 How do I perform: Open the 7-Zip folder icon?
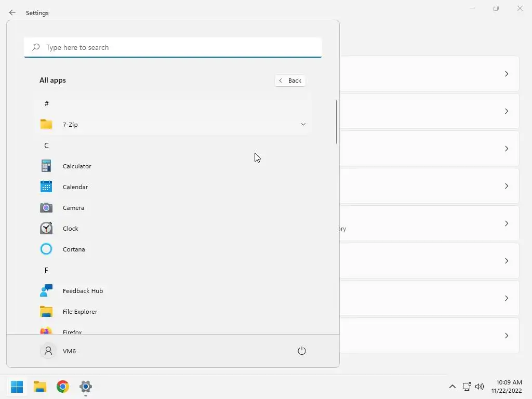(x=46, y=124)
